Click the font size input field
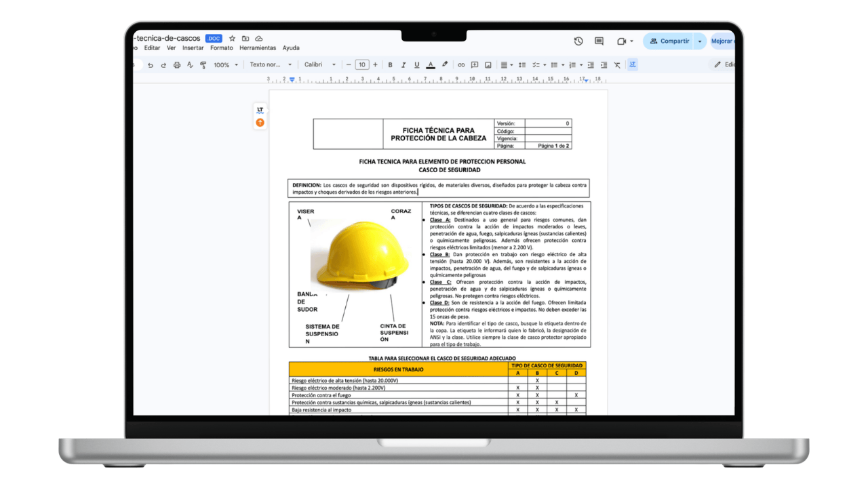Viewport: 868px width, 488px height. point(361,64)
